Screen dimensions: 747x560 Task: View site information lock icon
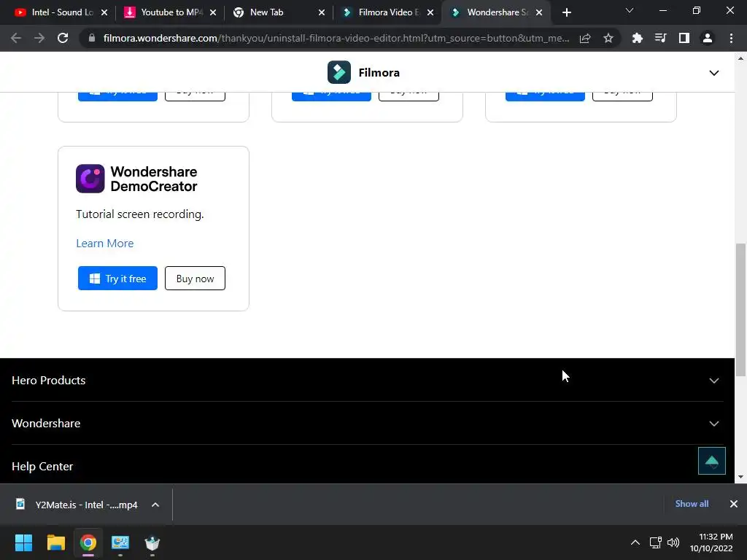click(x=92, y=38)
